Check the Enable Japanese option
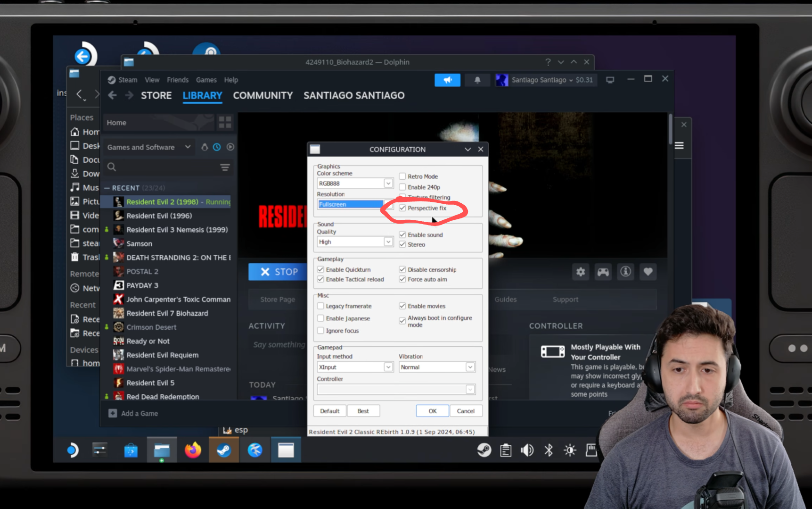 click(x=320, y=318)
